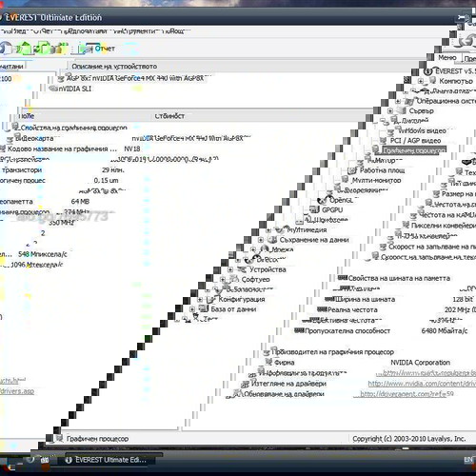Click the Видеокарта field row
This screenshot has height=476, width=476.
129,139
